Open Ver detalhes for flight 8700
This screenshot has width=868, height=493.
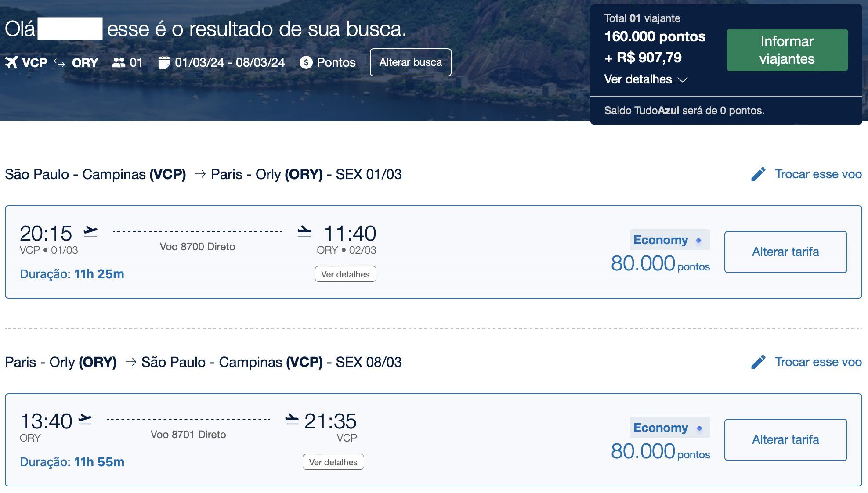[x=345, y=274]
